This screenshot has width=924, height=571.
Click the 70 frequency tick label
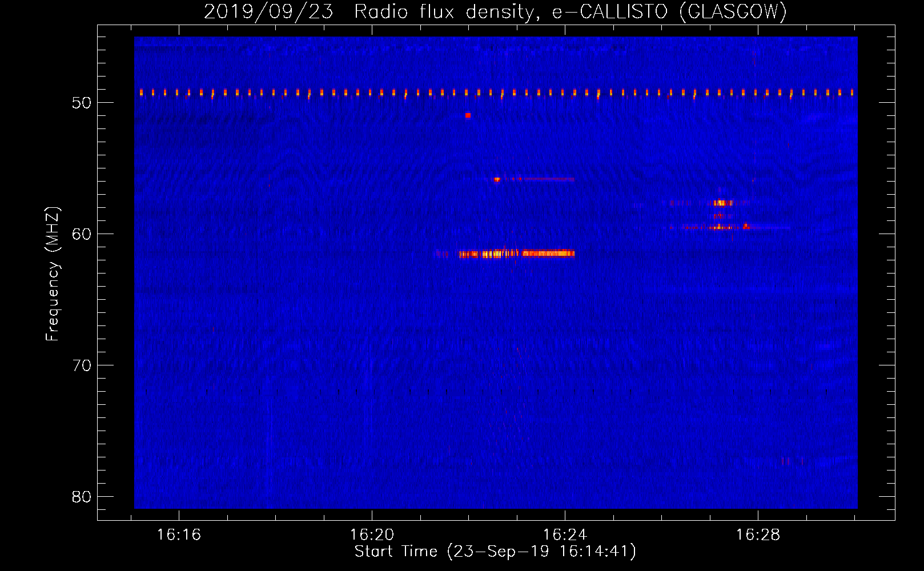coord(81,365)
